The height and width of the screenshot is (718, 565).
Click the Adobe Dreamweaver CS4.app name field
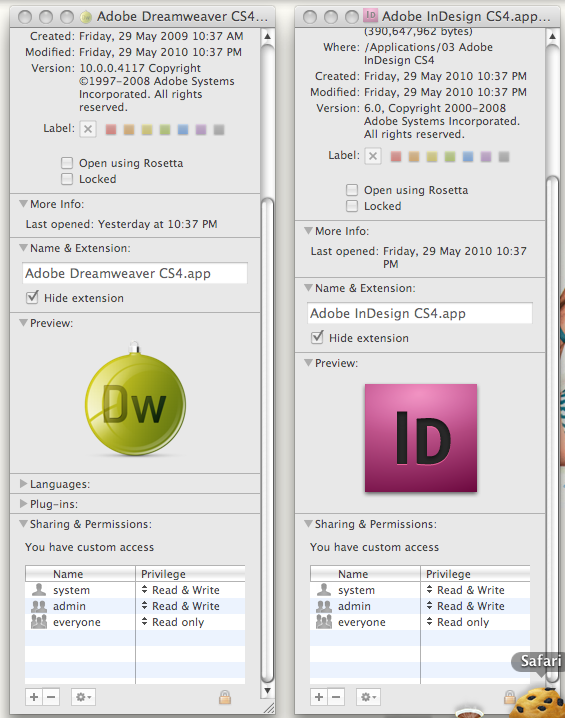(135, 273)
